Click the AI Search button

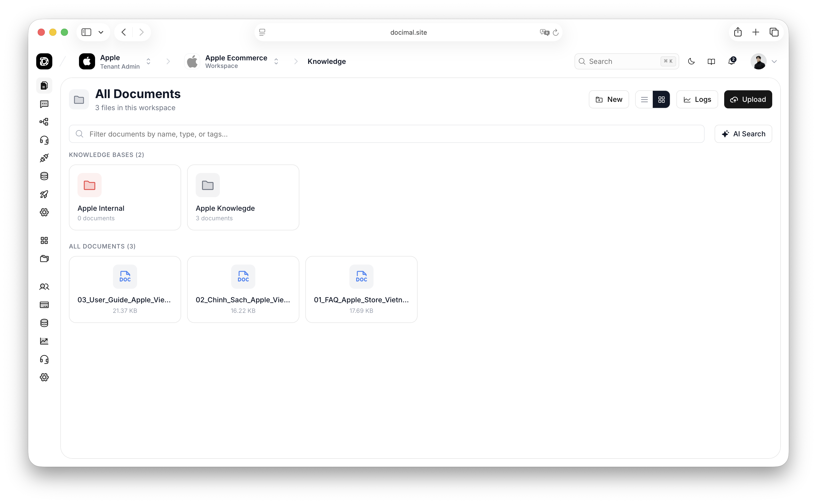743,134
